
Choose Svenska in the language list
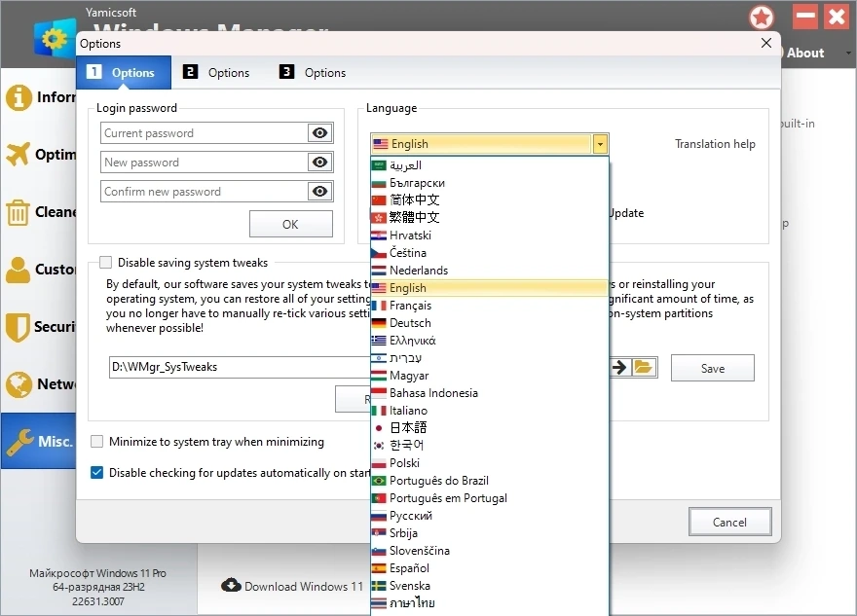pos(490,586)
